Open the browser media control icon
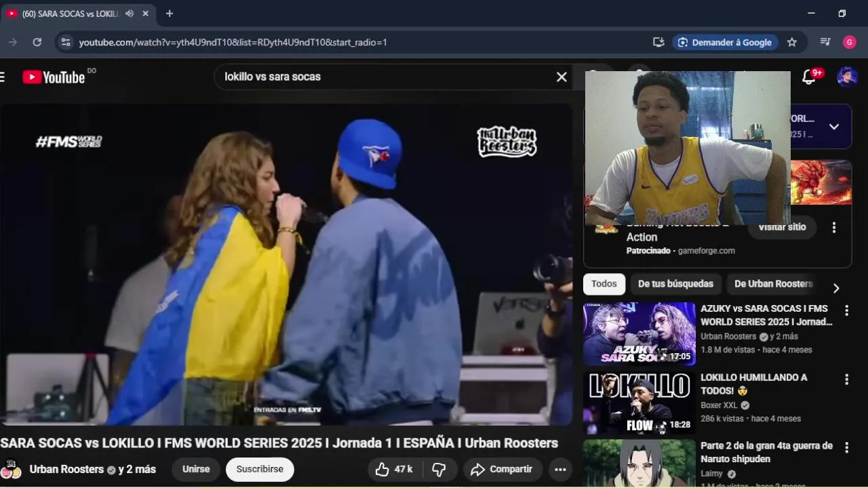Viewport: 868px width, 488px height. 825,42
